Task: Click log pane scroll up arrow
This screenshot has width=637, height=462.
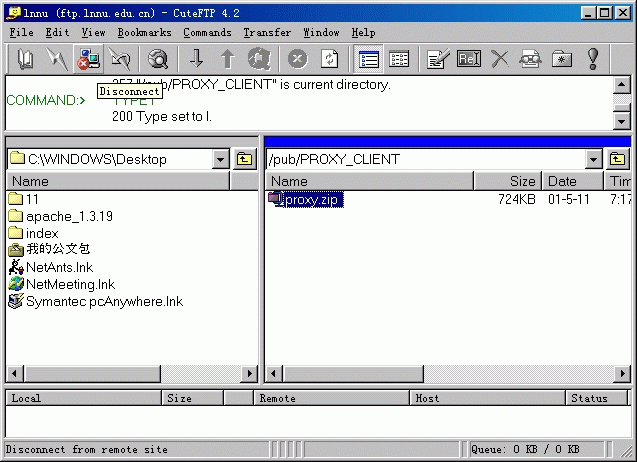Action: click(622, 85)
